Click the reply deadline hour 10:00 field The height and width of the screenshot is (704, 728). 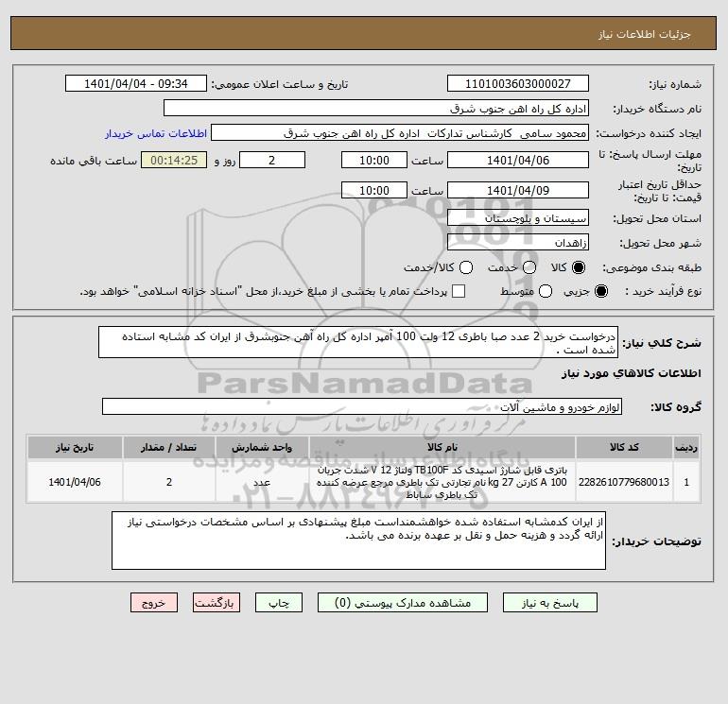374,160
